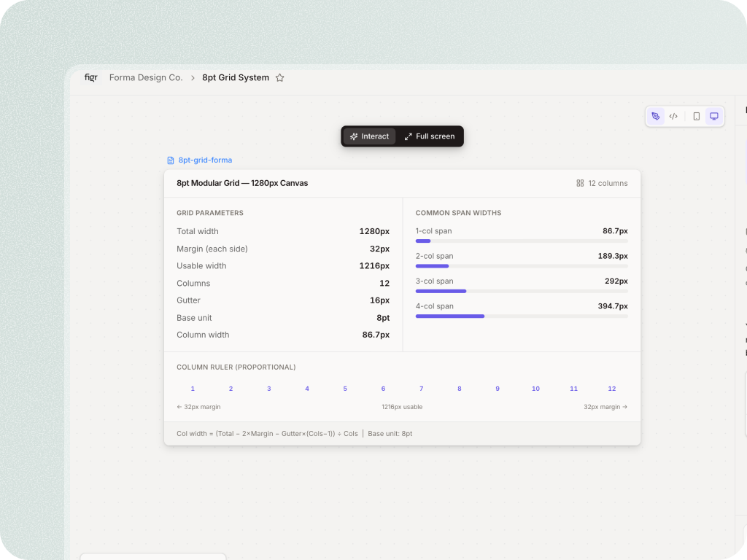Click the 8pt Modular Grid card title

pyautogui.click(x=242, y=183)
